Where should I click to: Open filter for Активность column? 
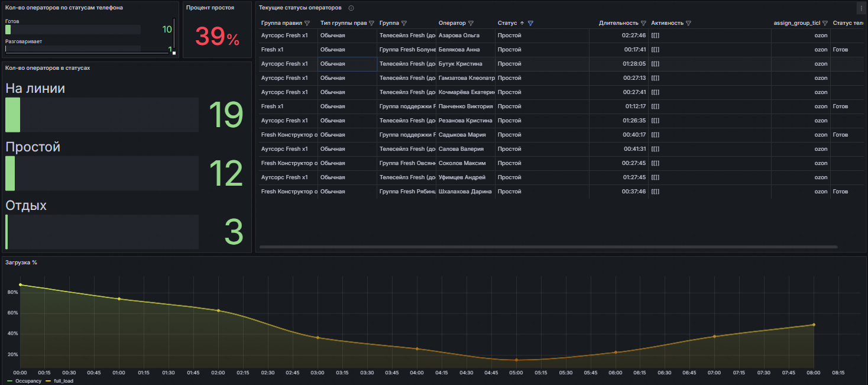coord(688,23)
